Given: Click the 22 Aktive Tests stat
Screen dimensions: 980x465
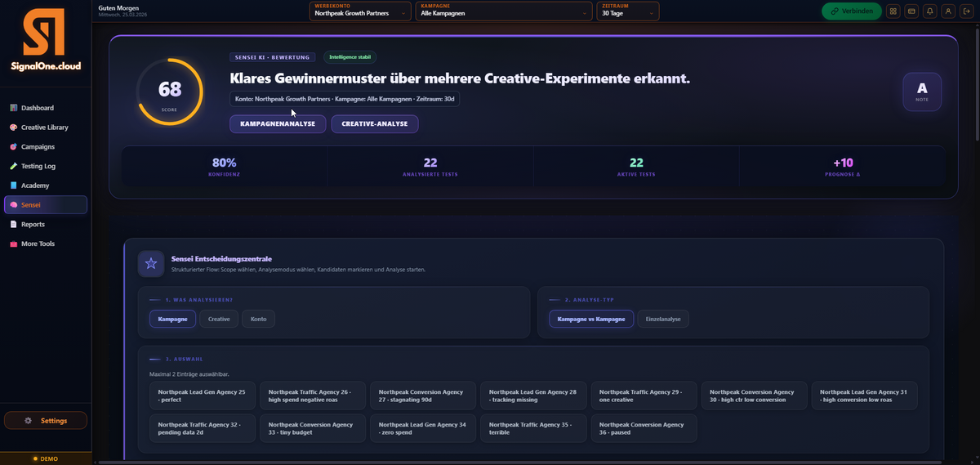Looking at the screenshot, I should (x=636, y=167).
